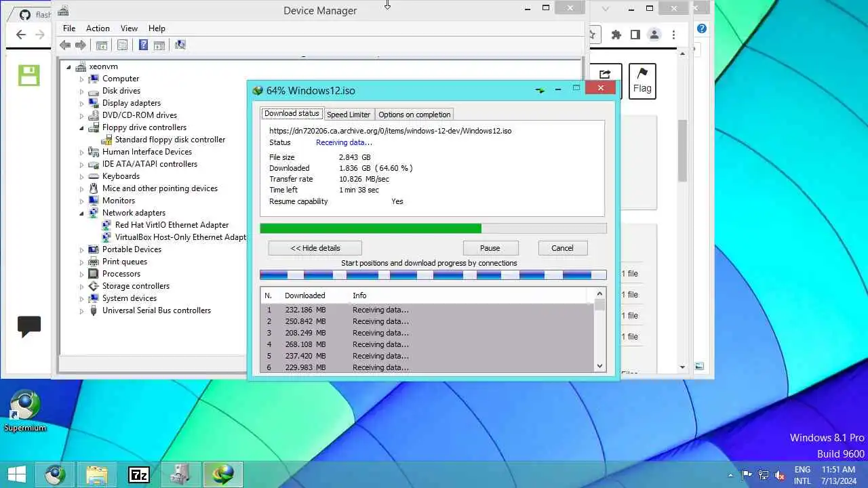Click the green tray-arrow icon in download titlebar
Viewport: 868px width, 488px height.
click(540, 89)
